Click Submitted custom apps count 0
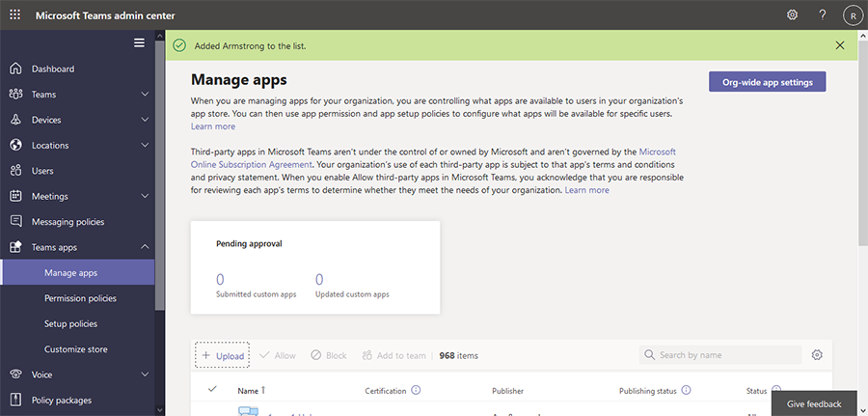 coord(220,279)
